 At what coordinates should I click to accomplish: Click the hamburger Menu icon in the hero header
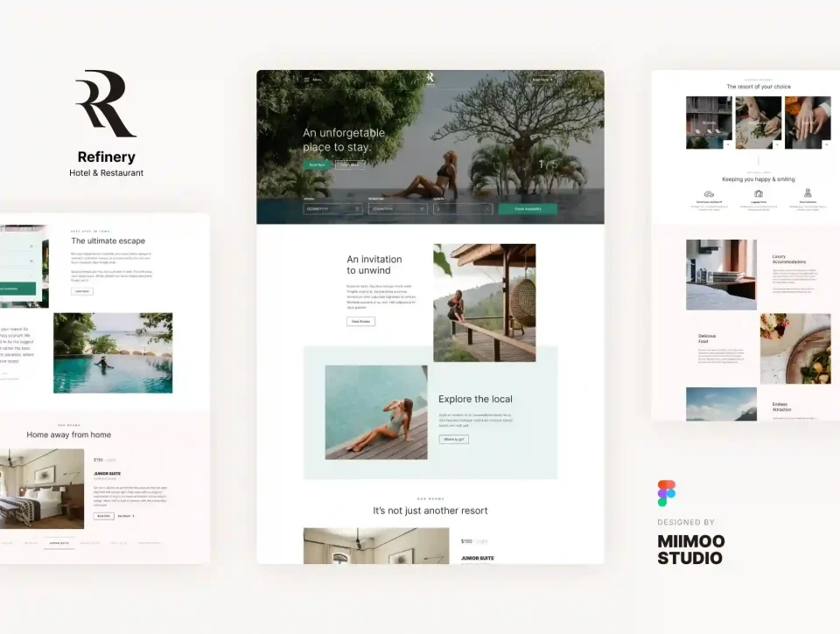[306, 80]
